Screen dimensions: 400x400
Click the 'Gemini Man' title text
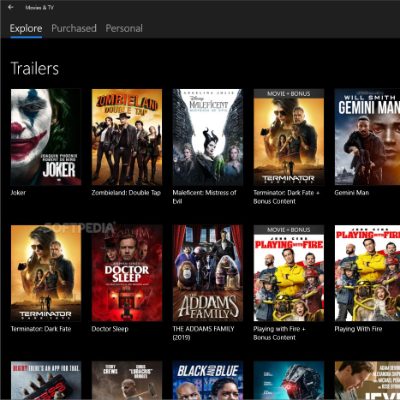point(352,193)
